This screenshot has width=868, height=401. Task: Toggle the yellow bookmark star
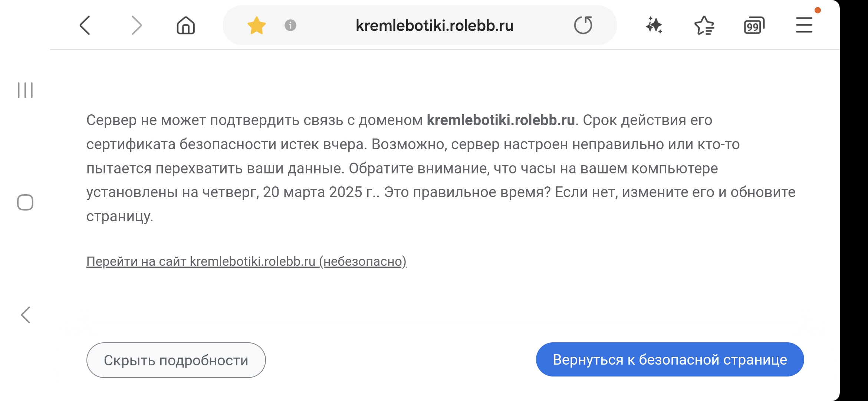pyautogui.click(x=257, y=25)
